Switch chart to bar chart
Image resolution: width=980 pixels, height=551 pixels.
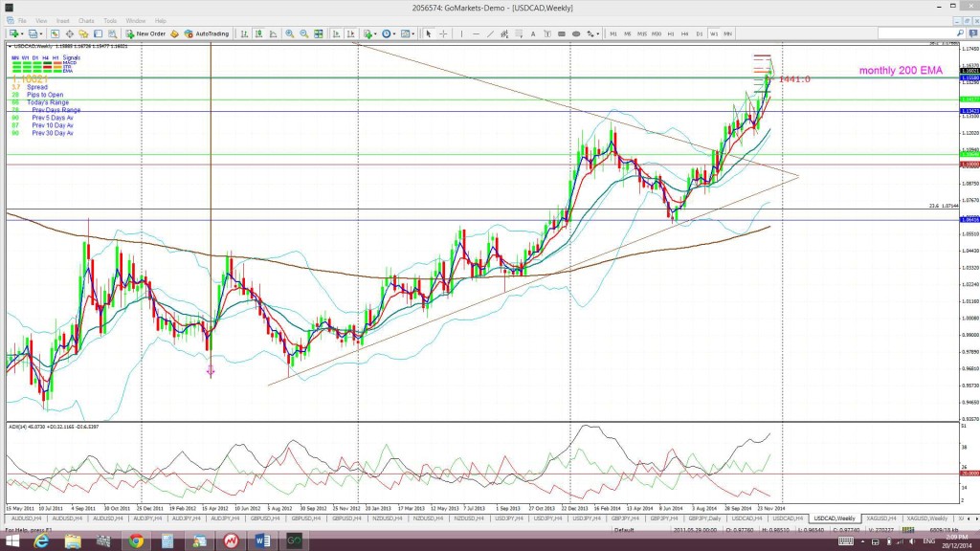coord(244,33)
